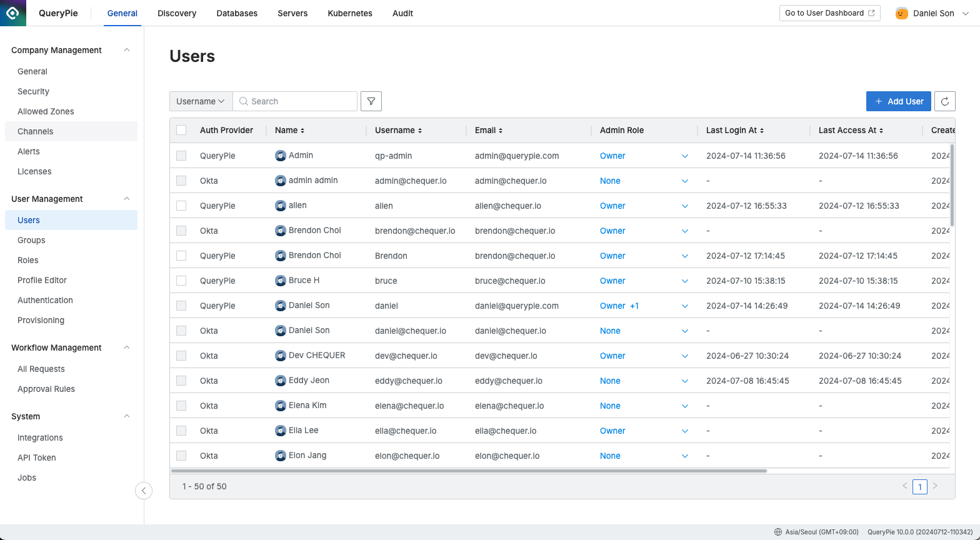Open the Username search-type dropdown
The width and height of the screenshot is (980, 540).
(x=201, y=101)
